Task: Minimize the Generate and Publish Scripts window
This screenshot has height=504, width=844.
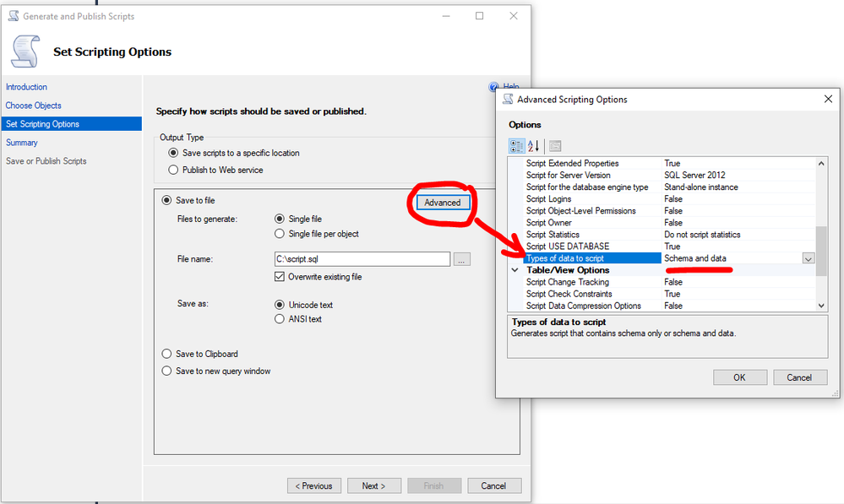Action: [x=446, y=16]
